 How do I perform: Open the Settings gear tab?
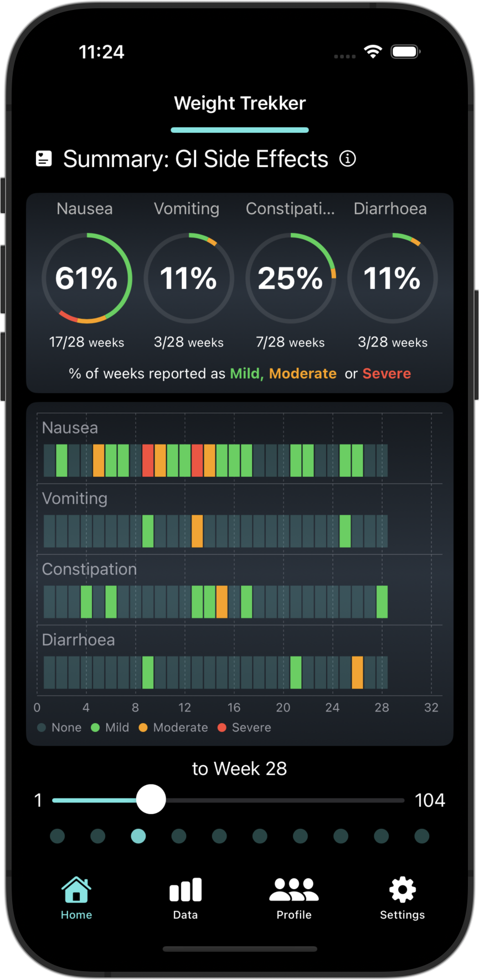coord(402,898)
